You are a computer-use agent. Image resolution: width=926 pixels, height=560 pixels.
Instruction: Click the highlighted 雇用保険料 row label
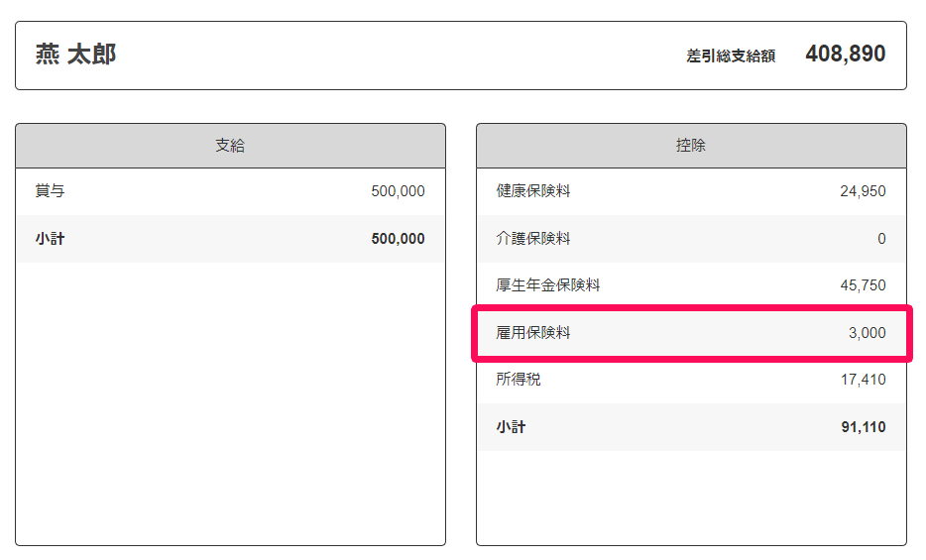pos(533,333)
